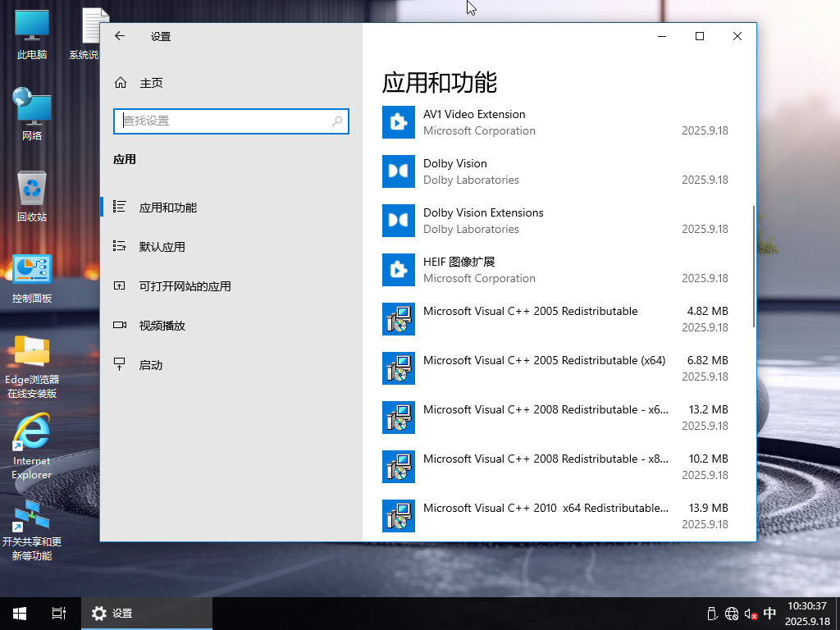Open 可打开网站的应用 sidebar section
This screenshot has height=630, width=840.
231,286
